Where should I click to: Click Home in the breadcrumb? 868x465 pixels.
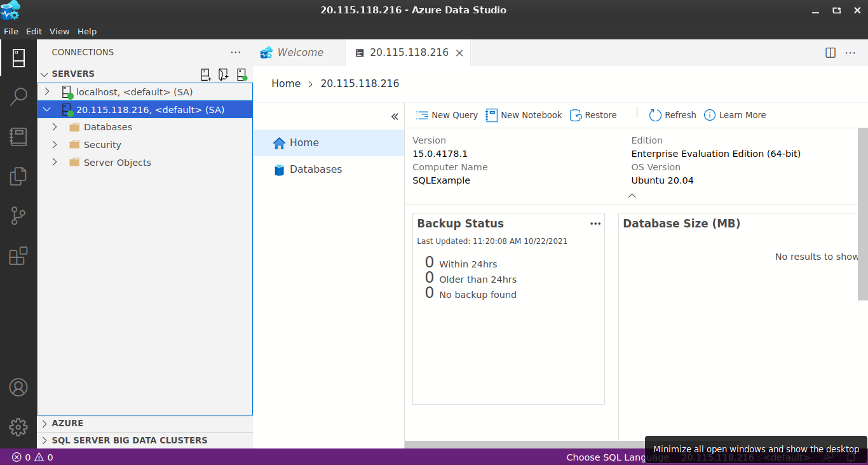[286, 83]
